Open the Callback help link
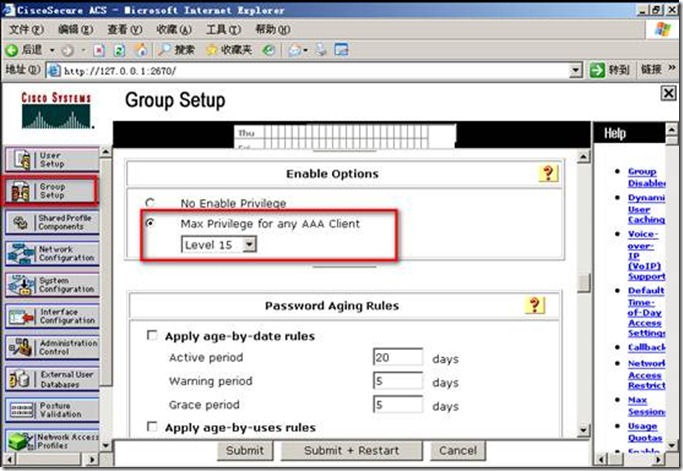Screen dimensions: 683x471 [x=646, y=347]
